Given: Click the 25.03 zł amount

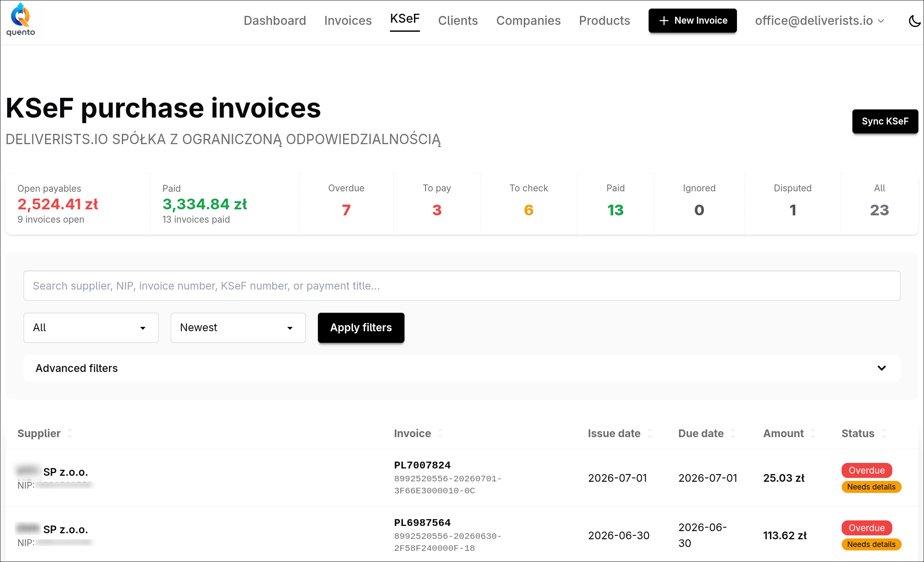Looking at the screenshot, I should pos(784,478).
